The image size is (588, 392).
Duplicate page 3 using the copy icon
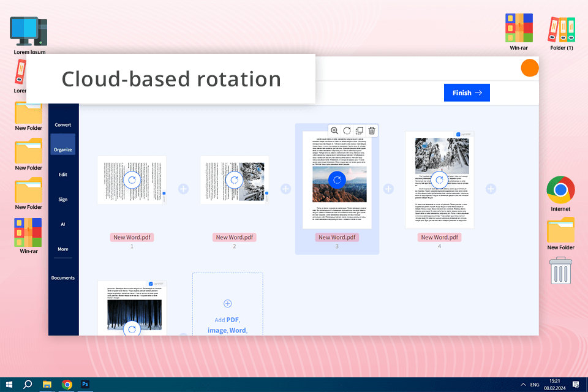[360, 130]
